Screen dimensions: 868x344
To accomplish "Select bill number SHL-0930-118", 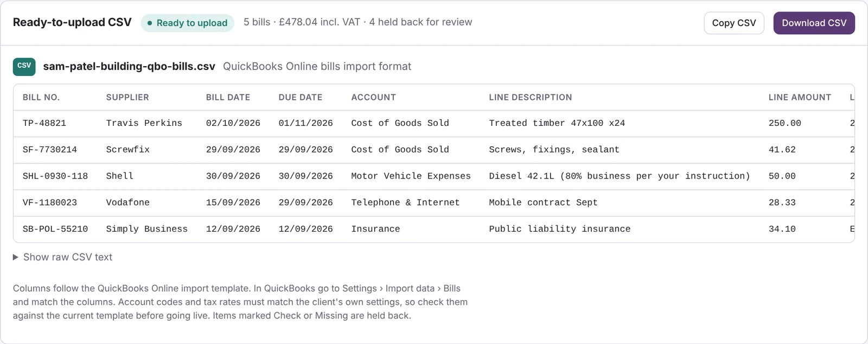I will point(55,176).
